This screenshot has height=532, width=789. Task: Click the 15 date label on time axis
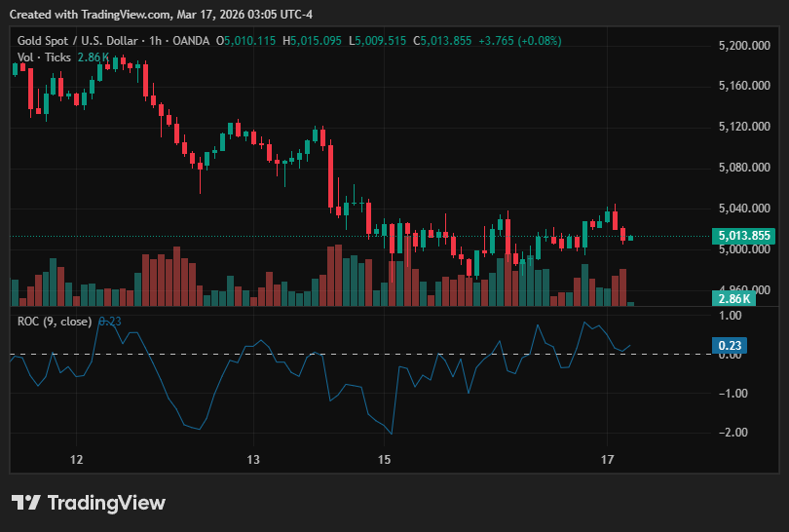click(x=384, y=460)
